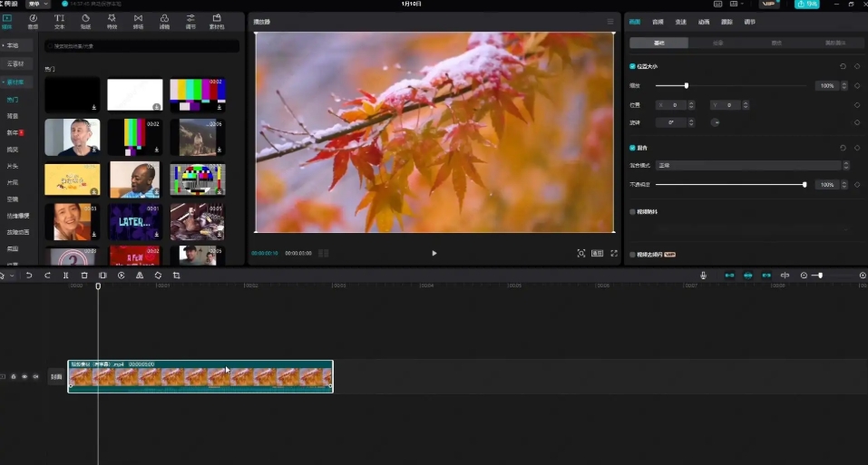Viewport: 868px width, 465px height.
Task: Open the menu dropdown beside the app logo
Action: (x=39, y=5)
